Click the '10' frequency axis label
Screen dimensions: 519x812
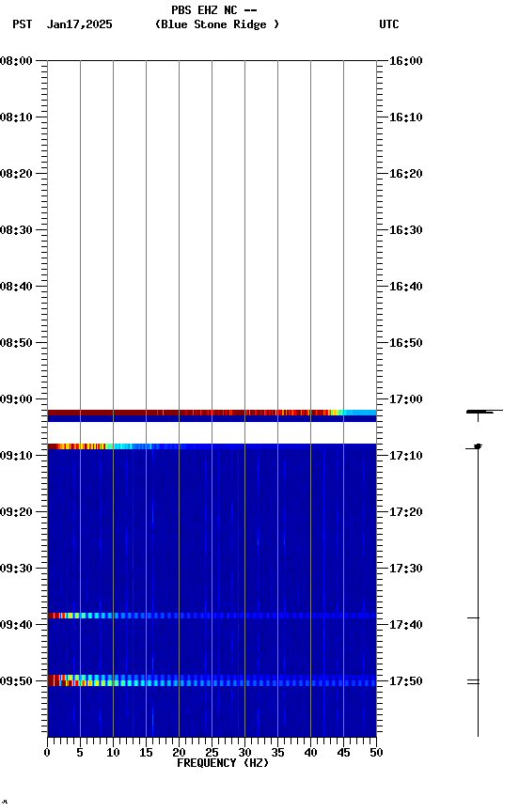[113, 753]
